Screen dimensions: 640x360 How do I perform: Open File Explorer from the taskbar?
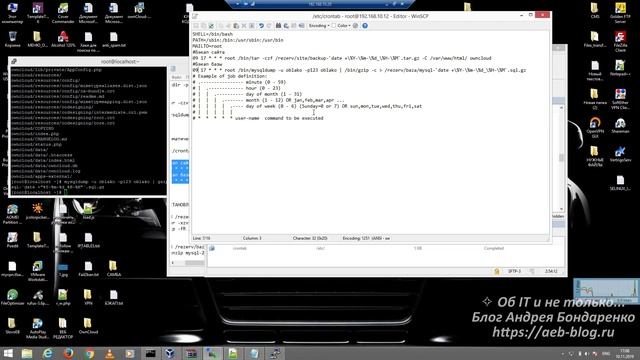tap(27, 353)
